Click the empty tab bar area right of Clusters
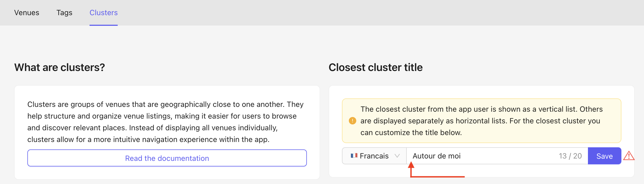Viewport: 644px width, 184px height. pos(372,13)
